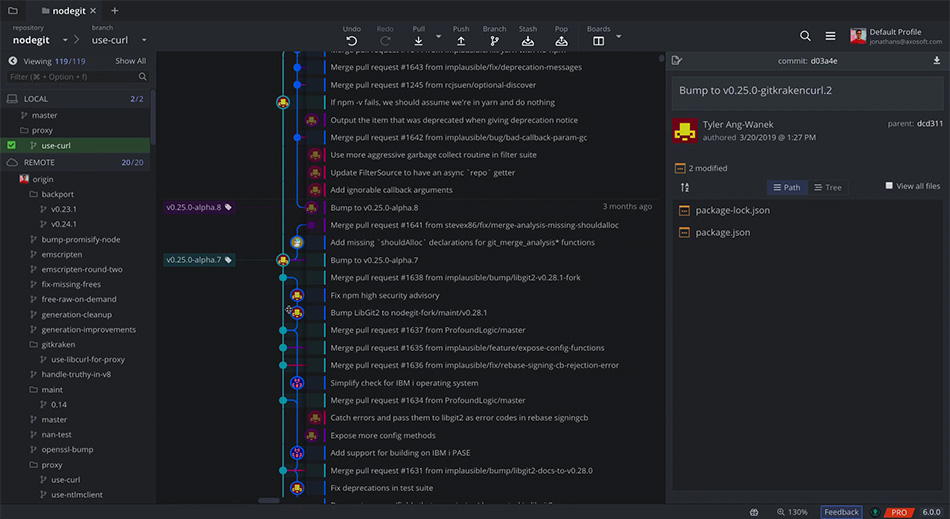Screen dimensions: 950x519
Task: Click the search icon in branch filter
Action: pyautogui.click(x=142, y=77)
